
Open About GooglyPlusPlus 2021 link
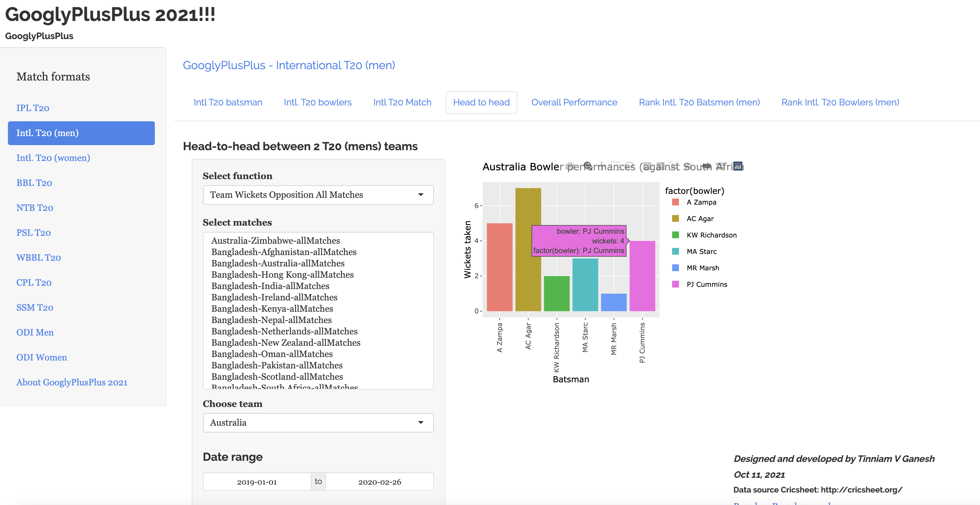(72, 382)
